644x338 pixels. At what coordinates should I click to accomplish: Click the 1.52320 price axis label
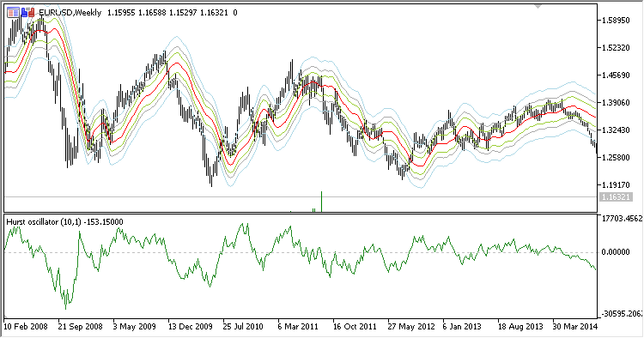[616, 48]
